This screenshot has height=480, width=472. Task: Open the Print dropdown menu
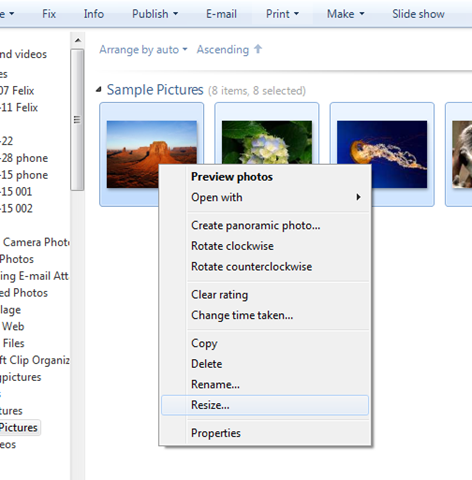(282, 14)
